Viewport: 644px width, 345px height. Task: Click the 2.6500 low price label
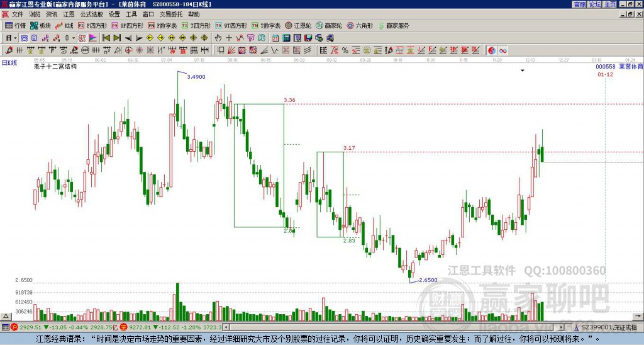(x=428, y=280)
